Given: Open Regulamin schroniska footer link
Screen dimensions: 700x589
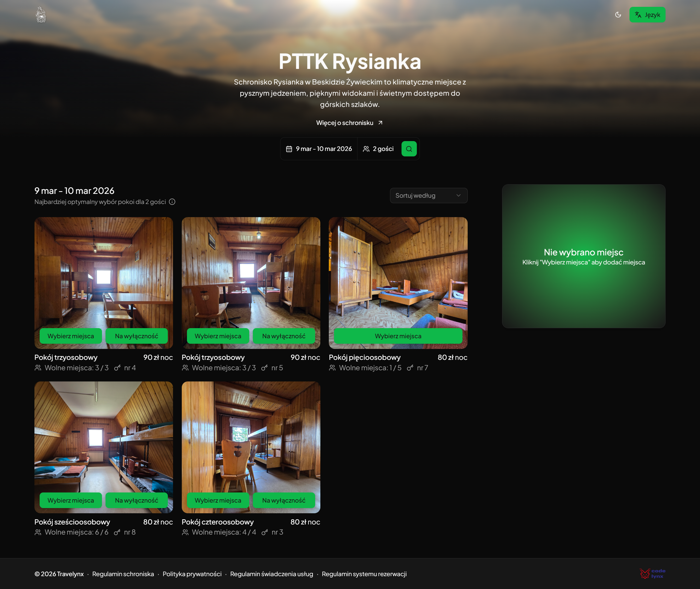Looking at the screenshot, I should click(123, 574).
